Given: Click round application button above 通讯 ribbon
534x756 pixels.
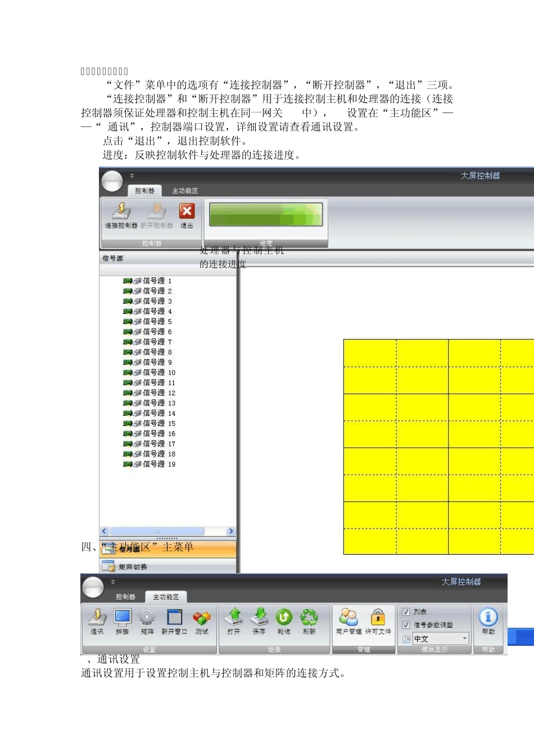Looking at the screenshot, I should 93,587.
